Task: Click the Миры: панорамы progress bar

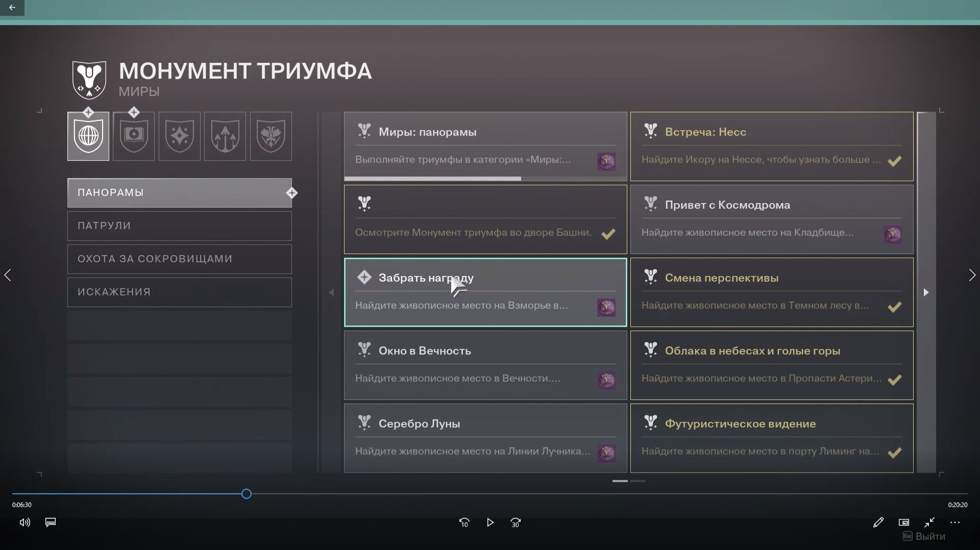Action: point(485,179)
